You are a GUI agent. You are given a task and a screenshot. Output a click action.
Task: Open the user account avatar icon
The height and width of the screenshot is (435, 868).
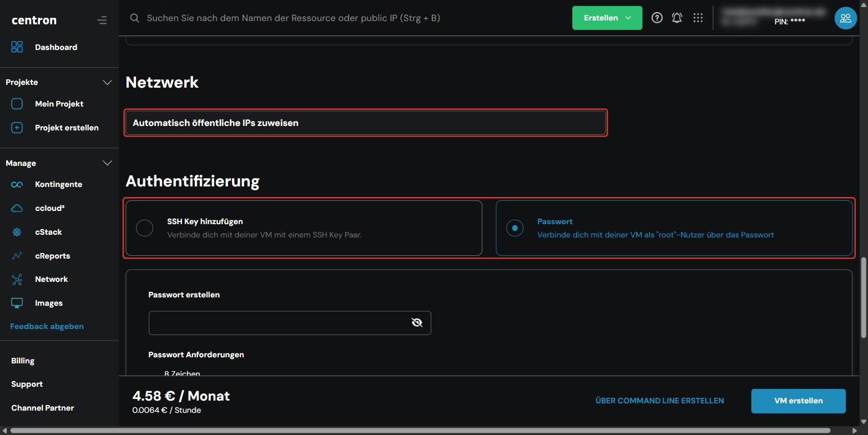[845, 18]
